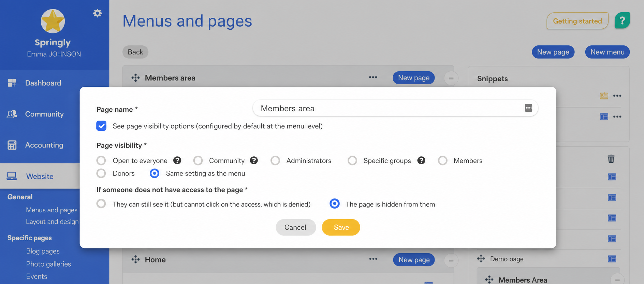Open the Getting started guide
Screen dimensions: 644x284
[x=577, y=21]
